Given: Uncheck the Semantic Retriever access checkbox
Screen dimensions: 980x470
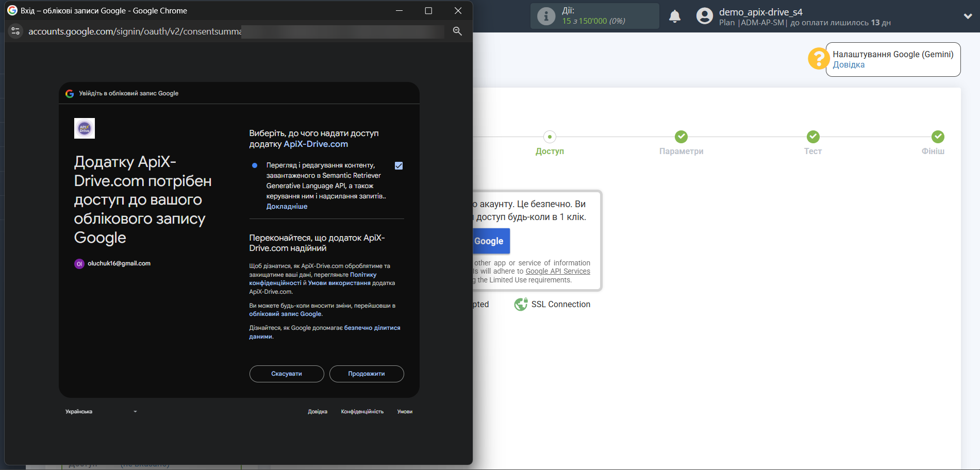Looking at the screenshot, I should pyautogui.click(x=398, y=166).
